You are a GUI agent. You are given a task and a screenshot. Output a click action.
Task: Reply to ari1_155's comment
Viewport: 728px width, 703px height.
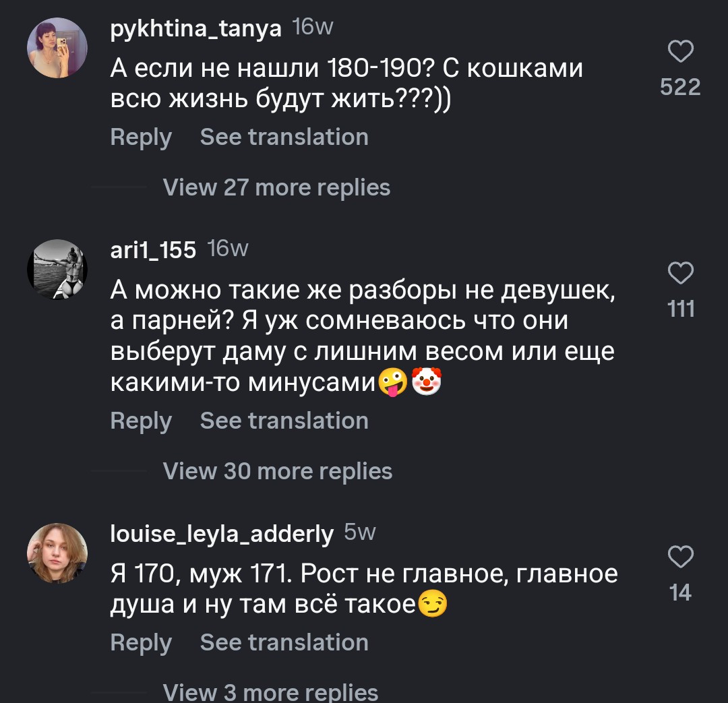(141, 421)
